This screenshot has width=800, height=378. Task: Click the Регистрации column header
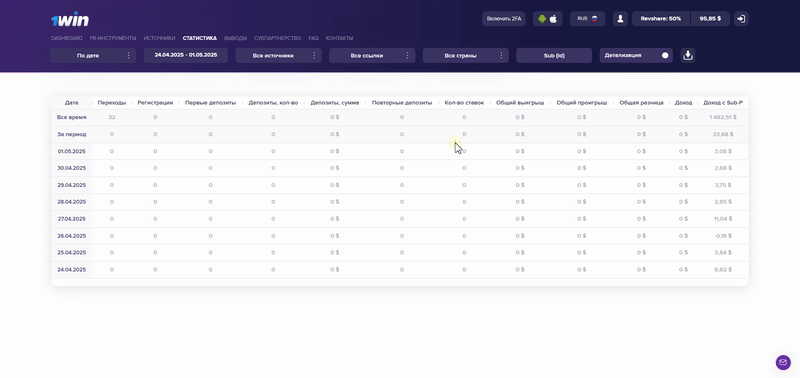[155, 103]
